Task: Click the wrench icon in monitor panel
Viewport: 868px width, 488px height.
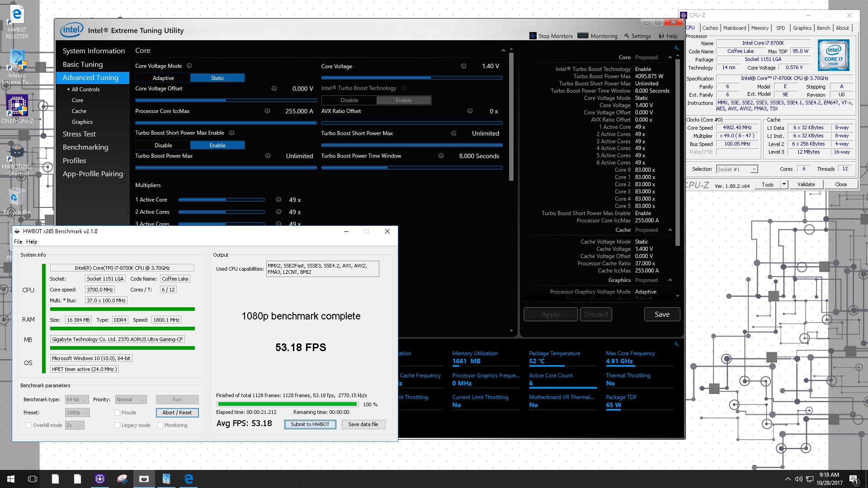Action: coord(676,344)
